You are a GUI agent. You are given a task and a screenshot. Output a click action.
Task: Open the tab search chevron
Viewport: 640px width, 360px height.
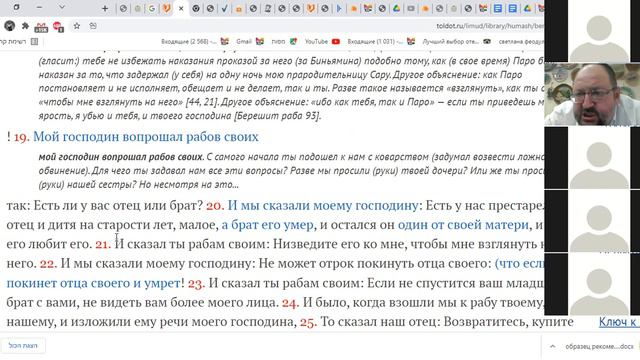pos(61,7)
